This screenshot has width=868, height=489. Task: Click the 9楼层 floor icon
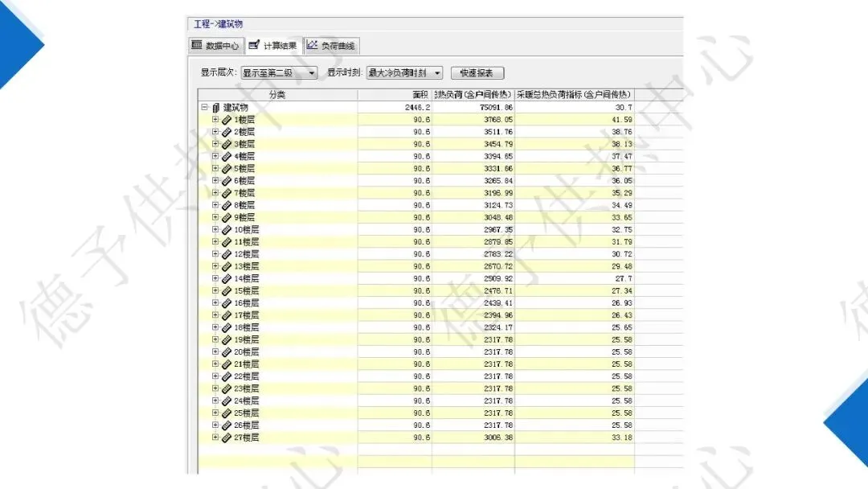[x=227, y=217]
